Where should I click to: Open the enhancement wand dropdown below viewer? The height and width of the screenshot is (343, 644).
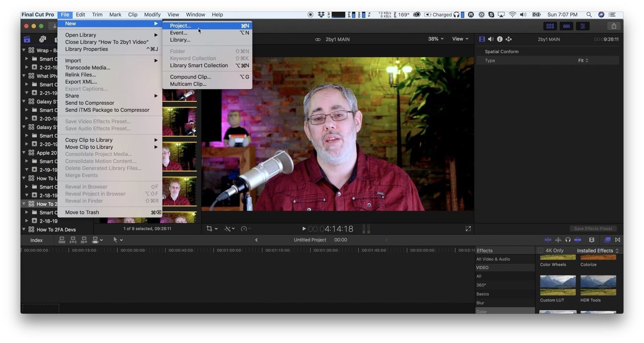click(230, 229)
